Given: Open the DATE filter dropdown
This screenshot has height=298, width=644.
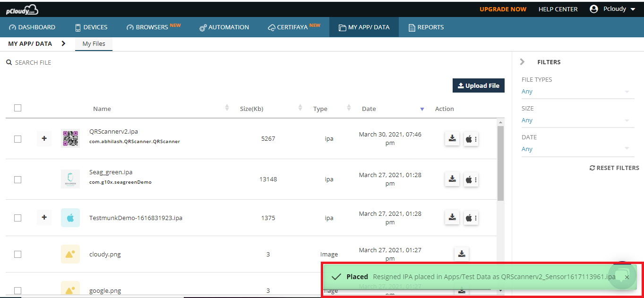Looking at the screenshot, I should tap(578, 149).
